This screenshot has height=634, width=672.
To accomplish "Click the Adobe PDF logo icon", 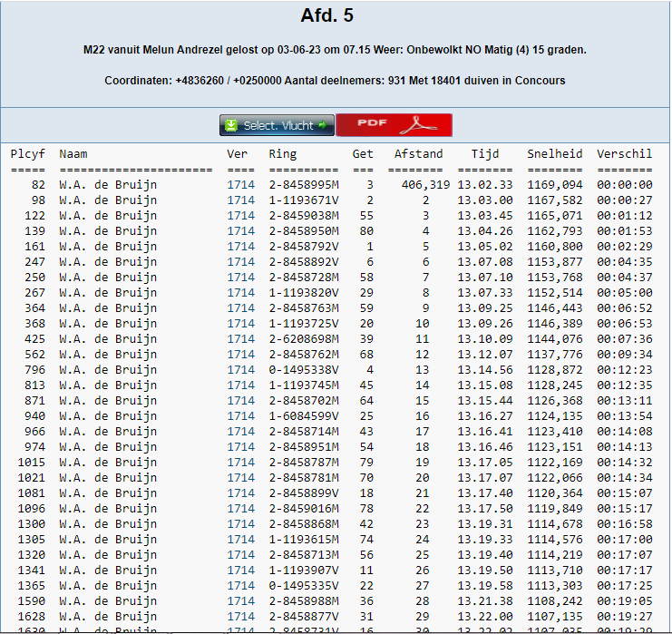I will point(421,125).
